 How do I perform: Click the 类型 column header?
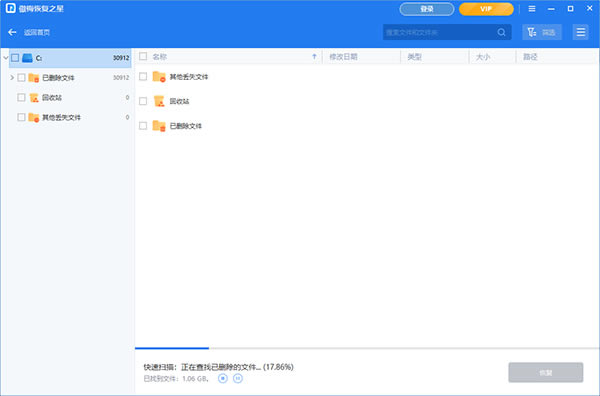(414, 57)
